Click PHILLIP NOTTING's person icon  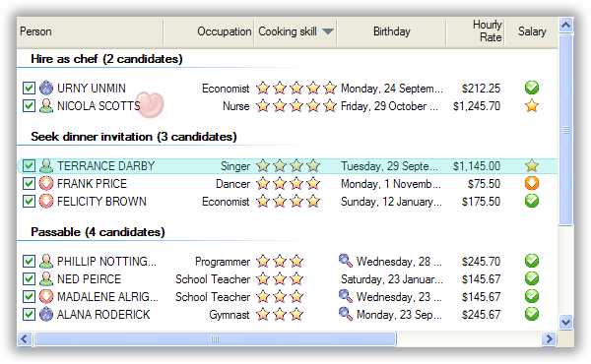[x=46, y=262]
